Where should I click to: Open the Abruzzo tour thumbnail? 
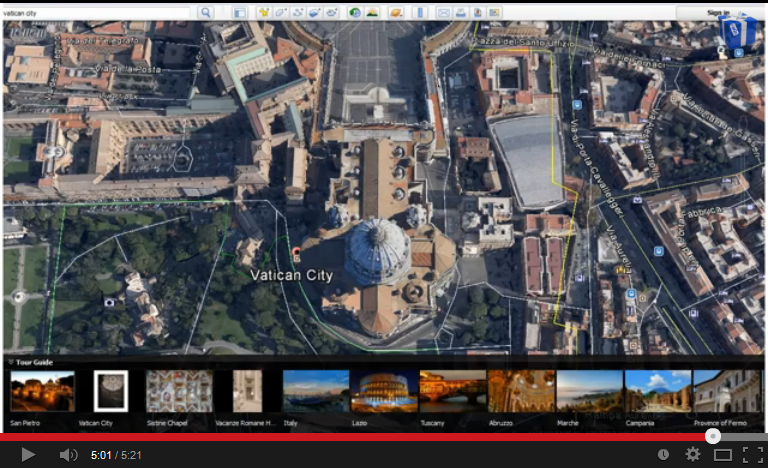521,391
